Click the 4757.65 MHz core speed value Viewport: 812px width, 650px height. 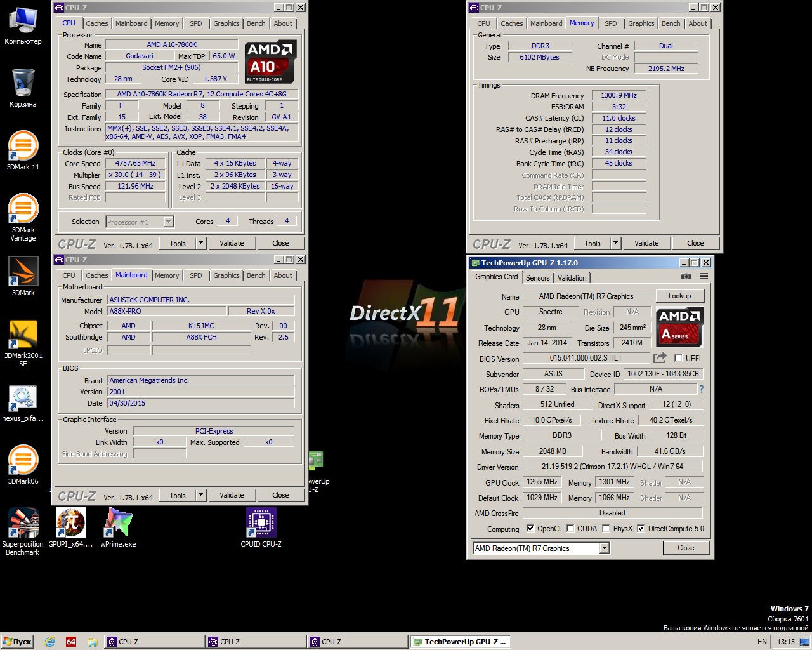pyautogui.click(x=135, y=163)
